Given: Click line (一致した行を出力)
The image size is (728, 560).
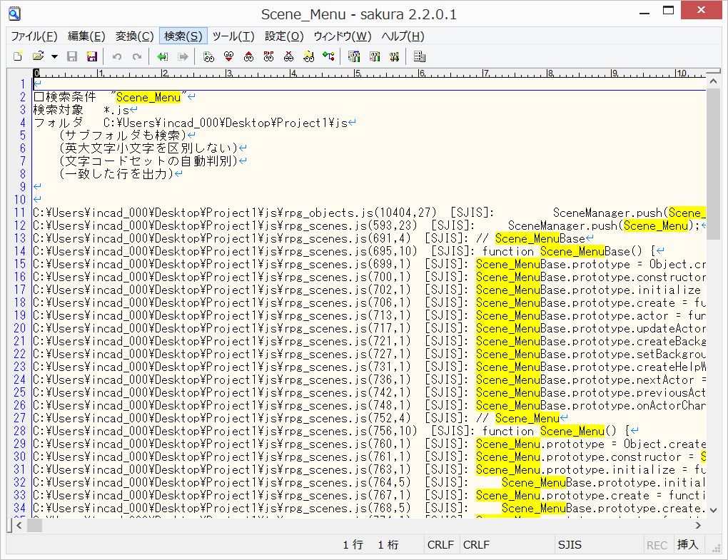Looking at the screenshot, I should 121,174.
